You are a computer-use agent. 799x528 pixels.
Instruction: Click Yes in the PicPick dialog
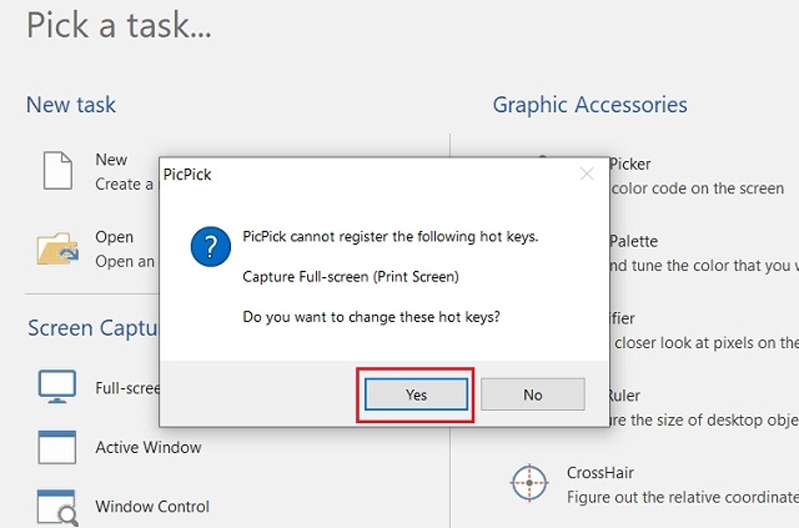416,394
